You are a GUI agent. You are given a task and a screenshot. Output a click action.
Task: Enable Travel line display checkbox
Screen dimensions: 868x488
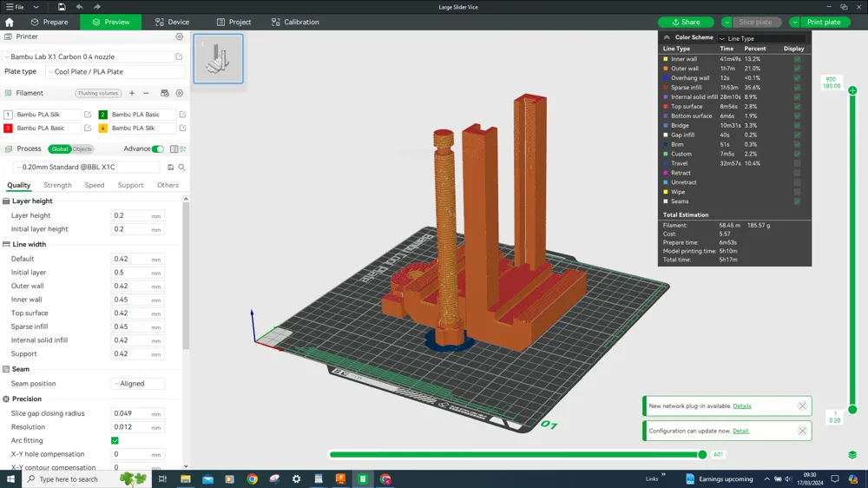click(x=797, y=163)
